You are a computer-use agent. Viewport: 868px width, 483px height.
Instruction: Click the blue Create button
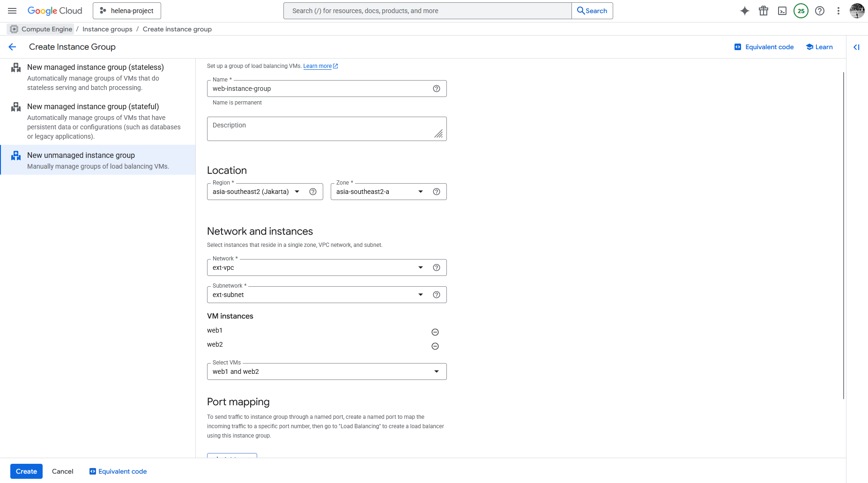26,471
